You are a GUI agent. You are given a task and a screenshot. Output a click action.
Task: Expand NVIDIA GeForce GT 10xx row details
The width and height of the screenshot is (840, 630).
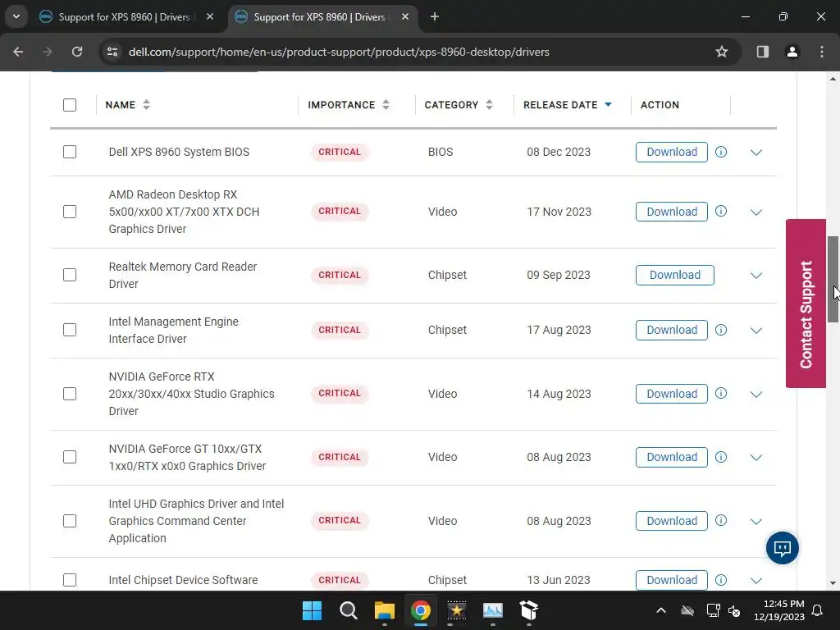pos(756,458)
